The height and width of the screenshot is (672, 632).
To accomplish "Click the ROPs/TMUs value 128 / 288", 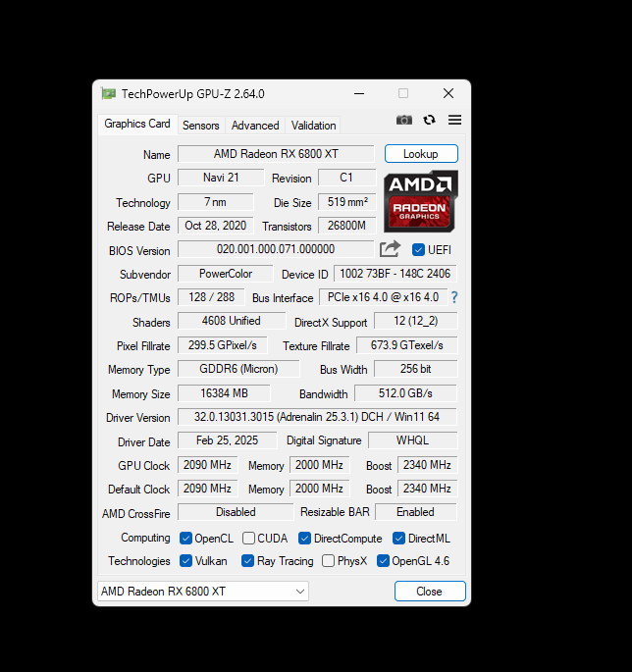I will [211, 297].
